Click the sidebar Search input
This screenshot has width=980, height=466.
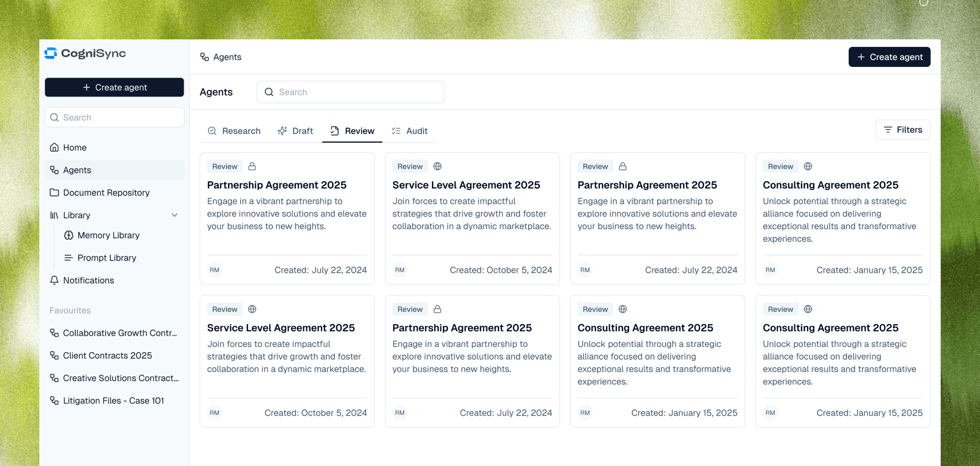[x=114, y=118]
